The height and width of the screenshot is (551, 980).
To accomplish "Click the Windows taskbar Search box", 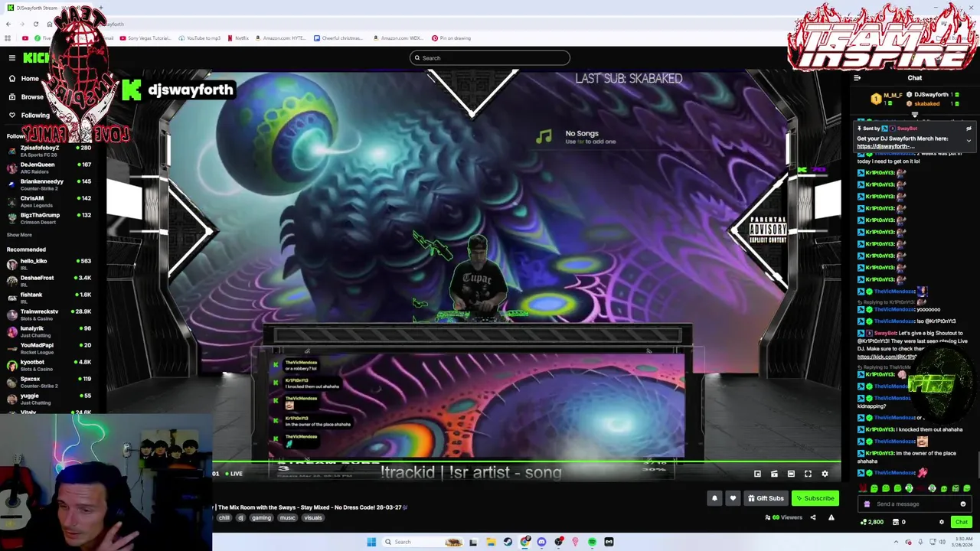I will [423, 542].
